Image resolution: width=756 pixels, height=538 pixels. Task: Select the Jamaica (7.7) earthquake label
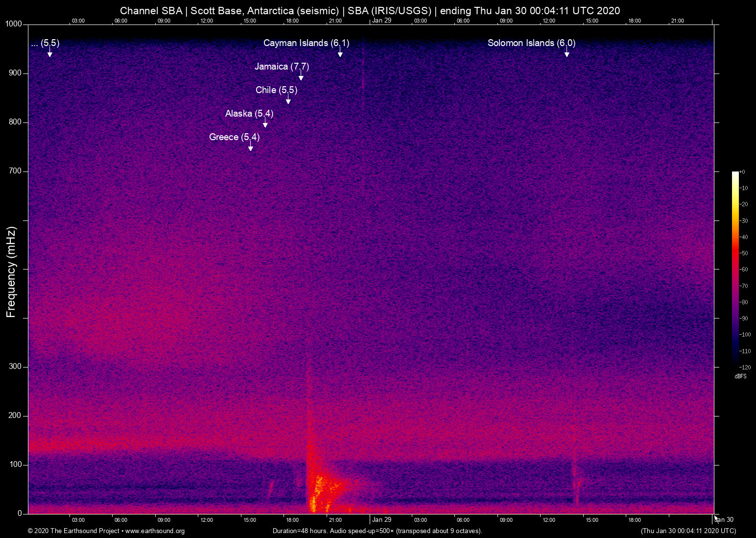coord(282,67)
